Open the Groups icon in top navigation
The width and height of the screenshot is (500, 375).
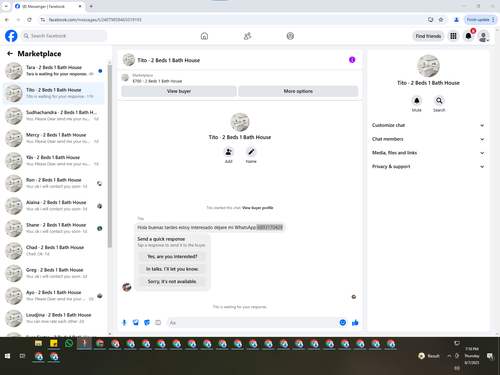[290, 36]
